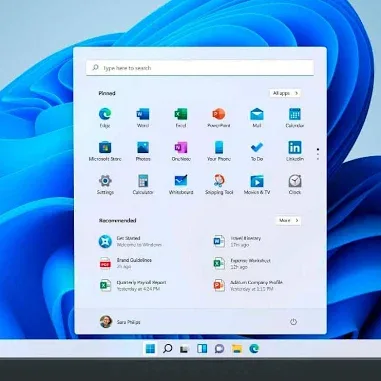This screenshot has width=381, height=381.
Task: Launch the To Do app
Action: click(x=257, y=151)
